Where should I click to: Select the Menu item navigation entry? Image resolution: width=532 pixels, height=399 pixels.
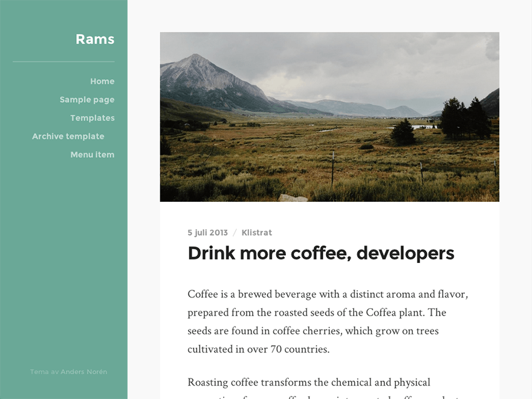92,154
